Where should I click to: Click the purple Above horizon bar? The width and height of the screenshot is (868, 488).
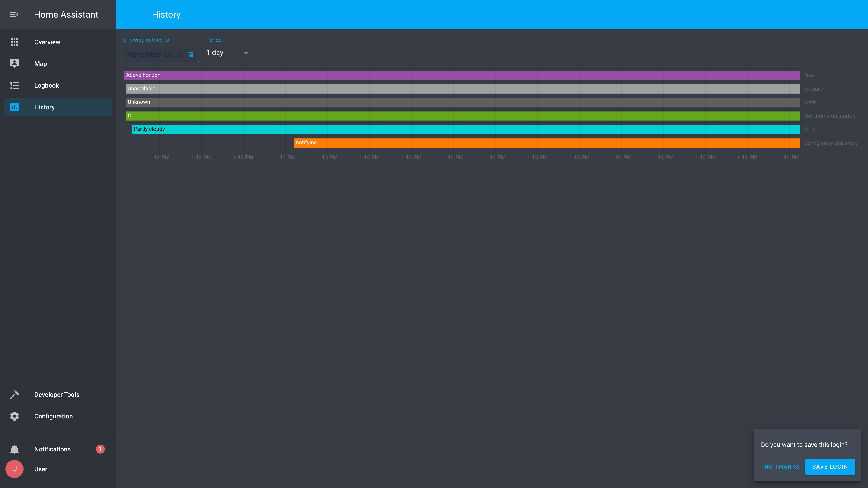[x=462, y=75]
